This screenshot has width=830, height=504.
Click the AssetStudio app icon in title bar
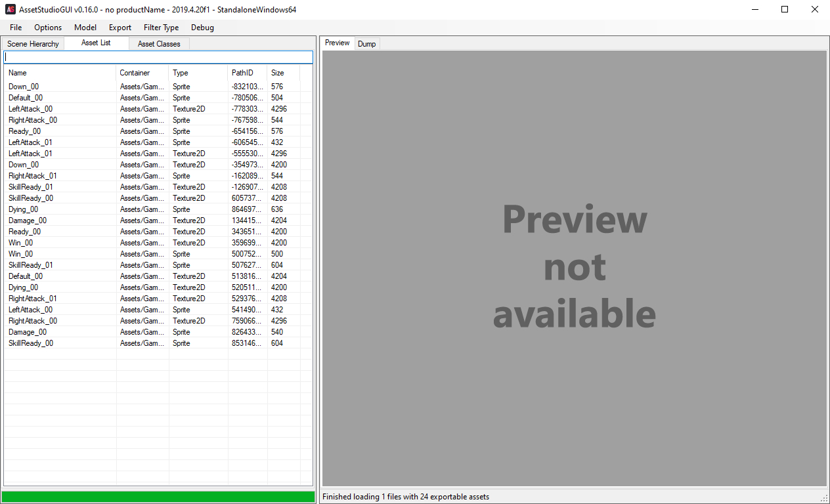(x=11, y=9)
